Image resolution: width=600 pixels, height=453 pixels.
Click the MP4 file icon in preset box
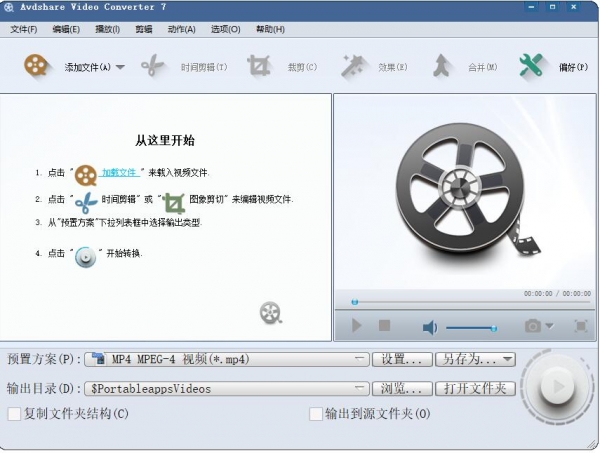pos(99,359)
